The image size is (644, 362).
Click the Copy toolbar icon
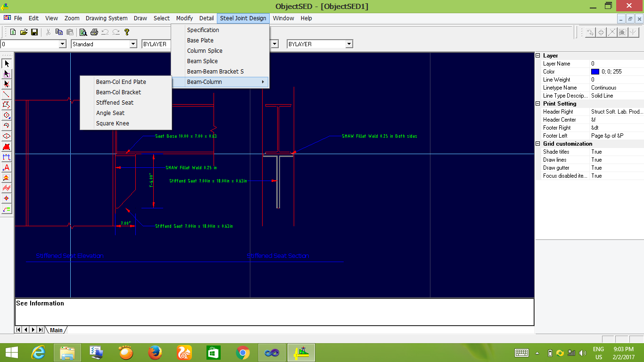tap(59, 32)
